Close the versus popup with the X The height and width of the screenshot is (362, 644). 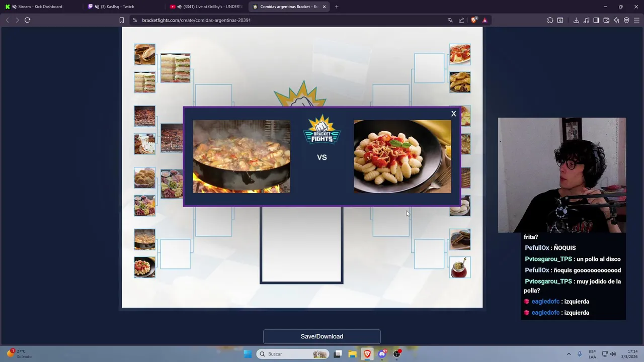(x=453, y=114)
